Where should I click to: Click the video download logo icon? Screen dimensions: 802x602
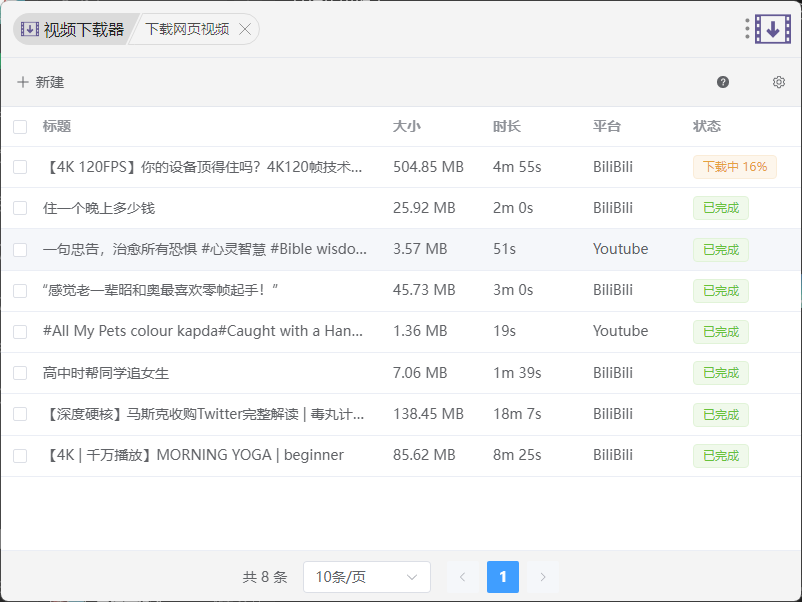pyautogui.click(x=773, y=29)
